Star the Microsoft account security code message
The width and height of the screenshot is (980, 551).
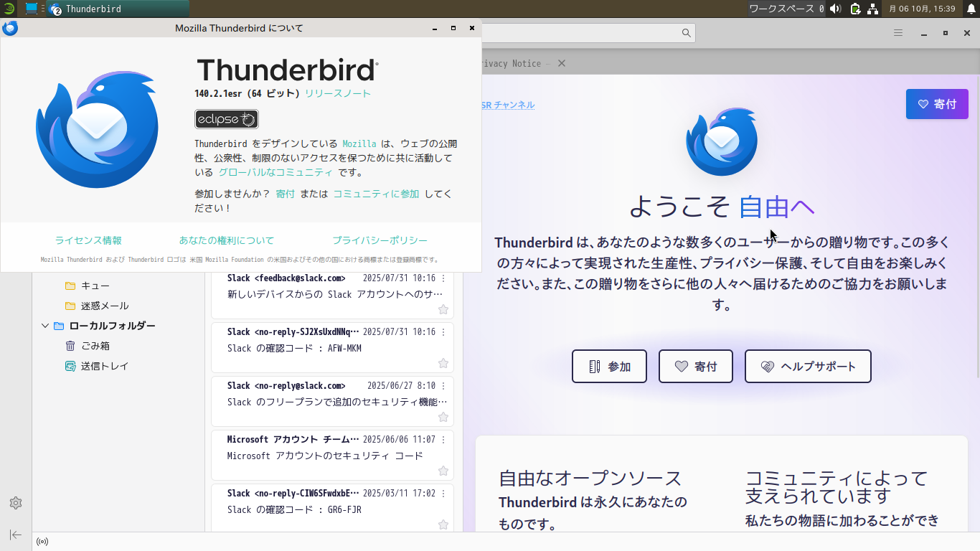(x=443, y=471)
